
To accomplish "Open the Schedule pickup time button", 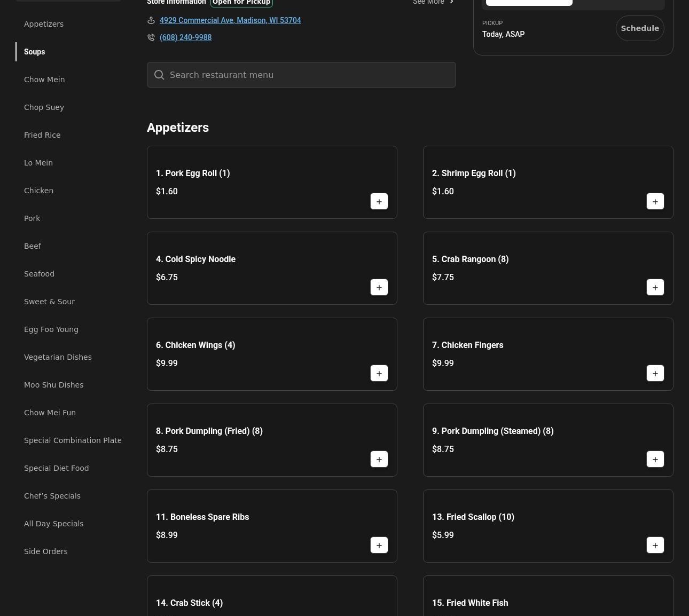I will point(639,28).
